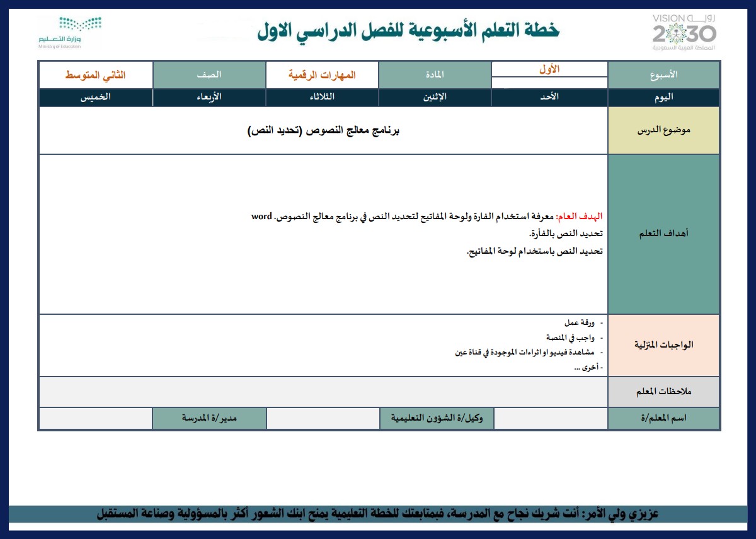
Task: Select the المادة label cell
Action: point(435,75)
